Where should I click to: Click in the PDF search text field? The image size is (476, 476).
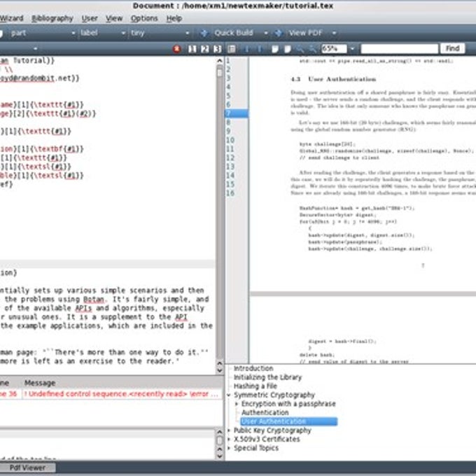point(400,48)
